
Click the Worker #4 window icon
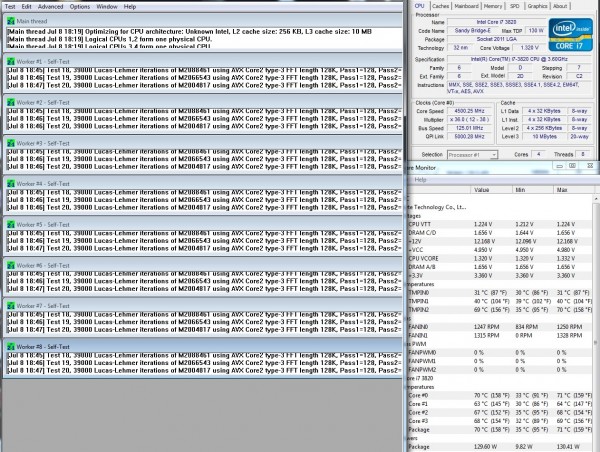tap(11, 184)
